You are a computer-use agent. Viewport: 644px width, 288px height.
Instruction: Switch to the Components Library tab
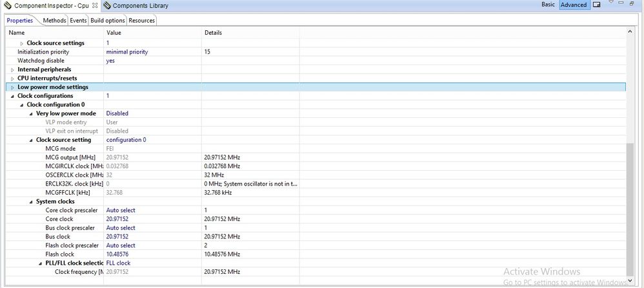coord(140,6)
